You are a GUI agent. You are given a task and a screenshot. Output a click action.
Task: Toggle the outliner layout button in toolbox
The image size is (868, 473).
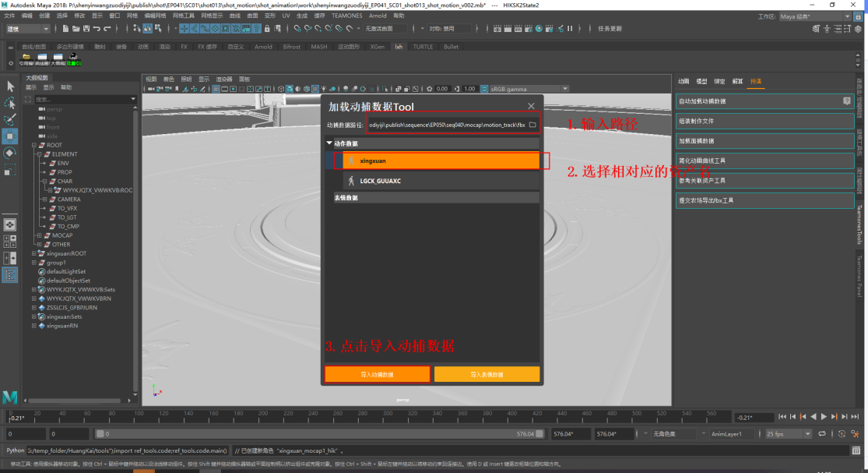pos(10,274)
